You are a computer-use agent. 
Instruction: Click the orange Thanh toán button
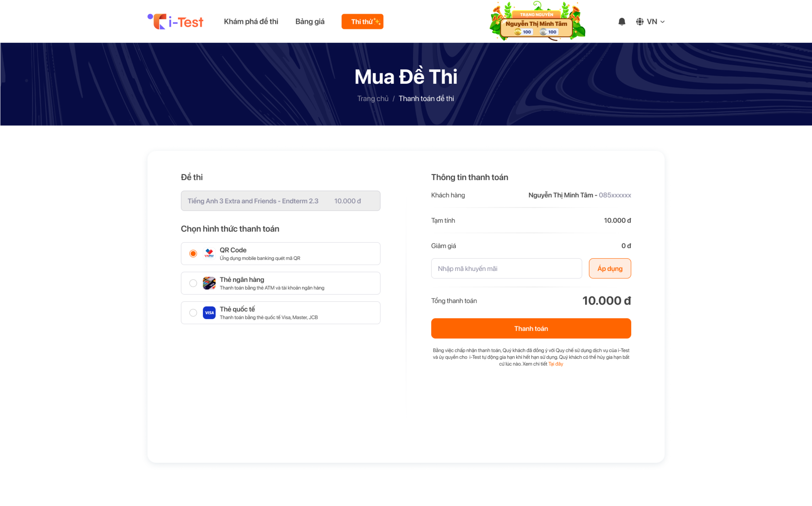531,328
